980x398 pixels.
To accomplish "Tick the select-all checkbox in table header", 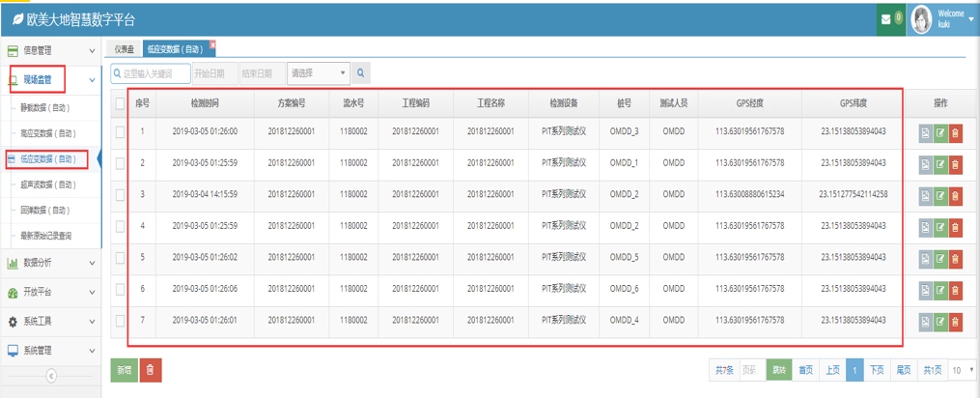I will [120, 103].
